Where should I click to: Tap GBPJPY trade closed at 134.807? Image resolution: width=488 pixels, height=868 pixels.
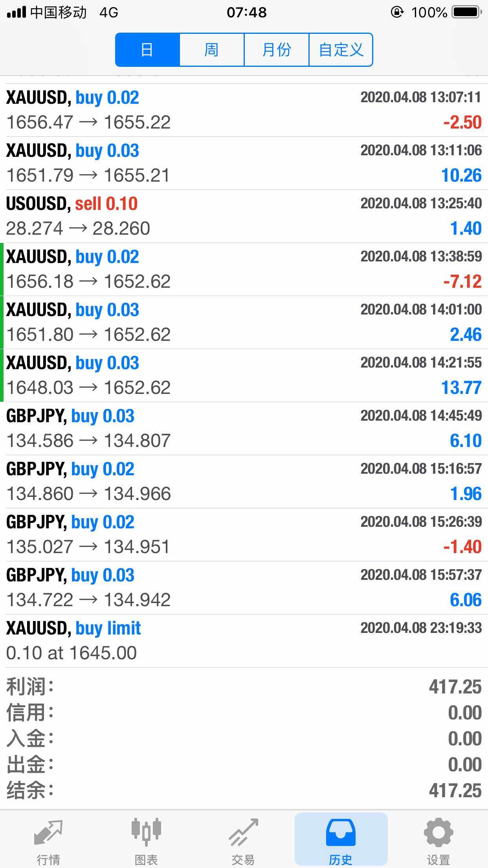[244, 428]
